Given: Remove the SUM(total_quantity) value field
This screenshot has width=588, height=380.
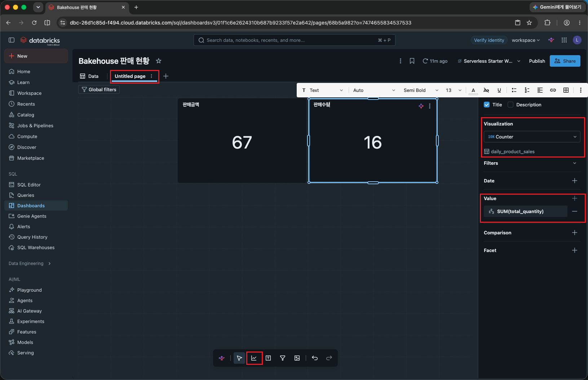Looking at the screenshot, I should [575, 211].
